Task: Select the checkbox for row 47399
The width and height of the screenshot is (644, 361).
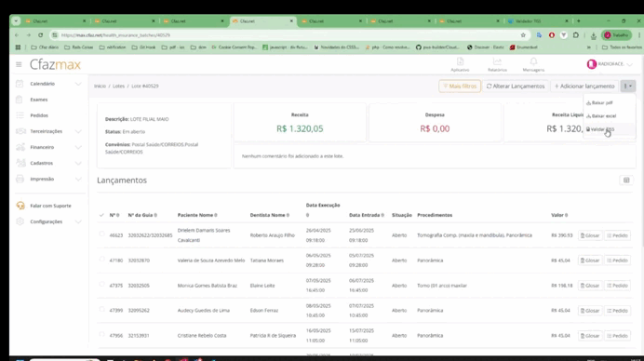Action: (101, 309)
